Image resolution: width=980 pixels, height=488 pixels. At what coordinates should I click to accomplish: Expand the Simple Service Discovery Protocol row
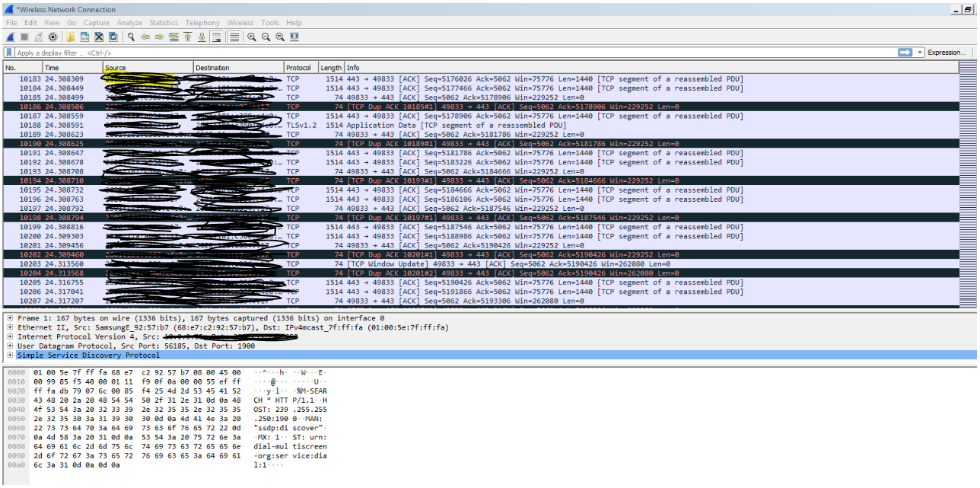coord(9,355)
